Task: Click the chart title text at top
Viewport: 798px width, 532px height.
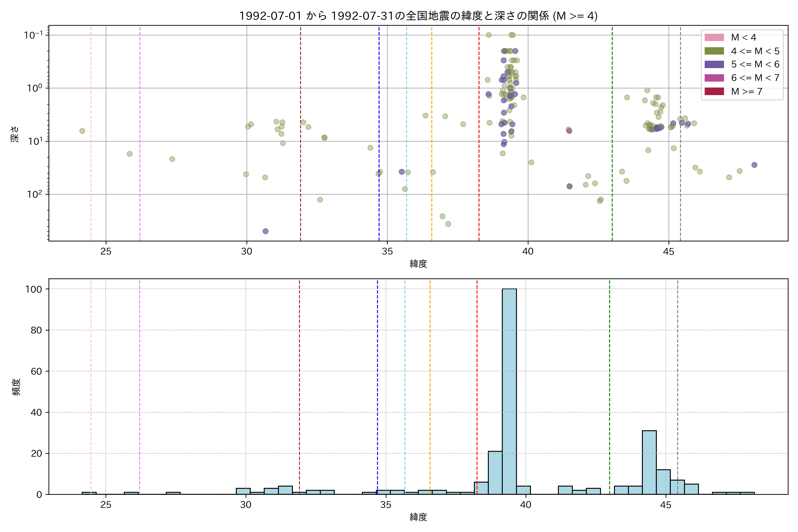Action: tap(418, 16)
